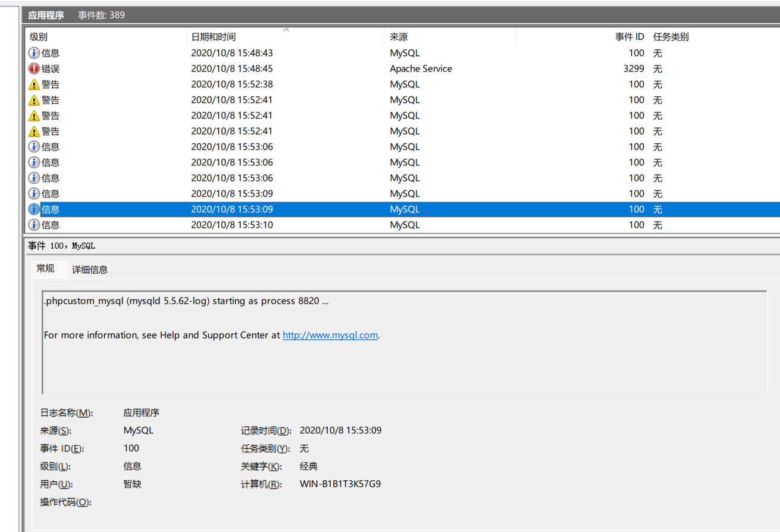The image size is (780, 532).
Task: Open the http://www.mysql.com link
Action: pyautogui.click(x=330, y=334)
